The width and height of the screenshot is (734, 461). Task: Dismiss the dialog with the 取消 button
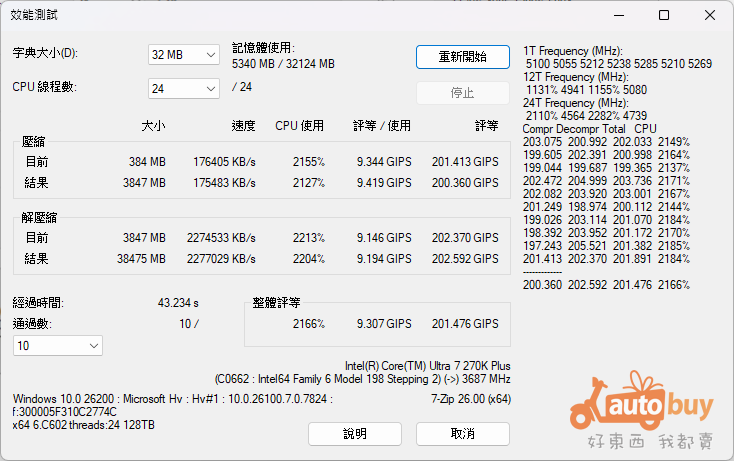462,433
